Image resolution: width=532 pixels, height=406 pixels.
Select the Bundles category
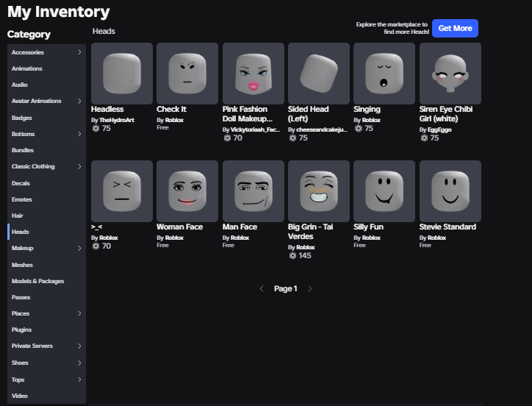[46, 150]
